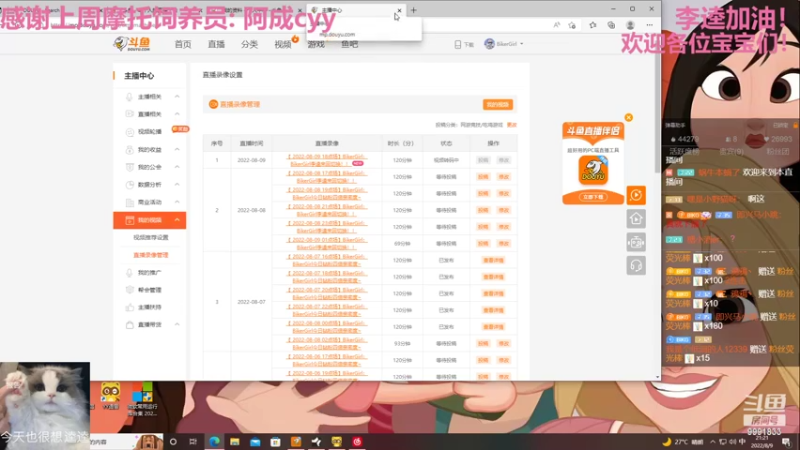The image size is (800, 450).
Task: Toggle the 我的公会 section chevron
Action: click(177, 167)
